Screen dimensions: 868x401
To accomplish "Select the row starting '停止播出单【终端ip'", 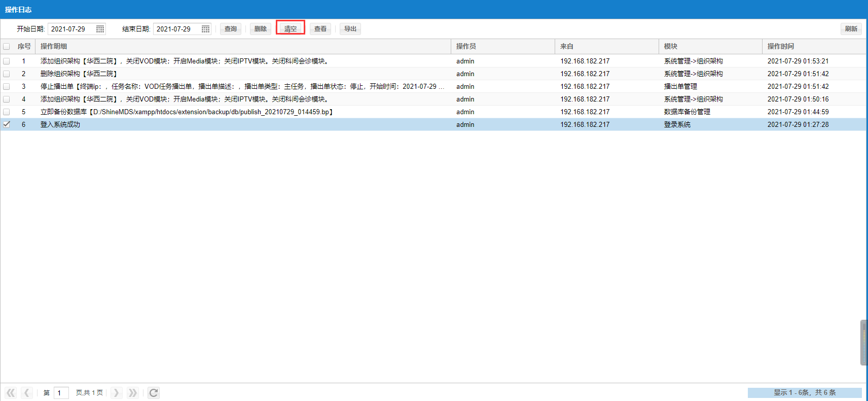I will 433,86.
